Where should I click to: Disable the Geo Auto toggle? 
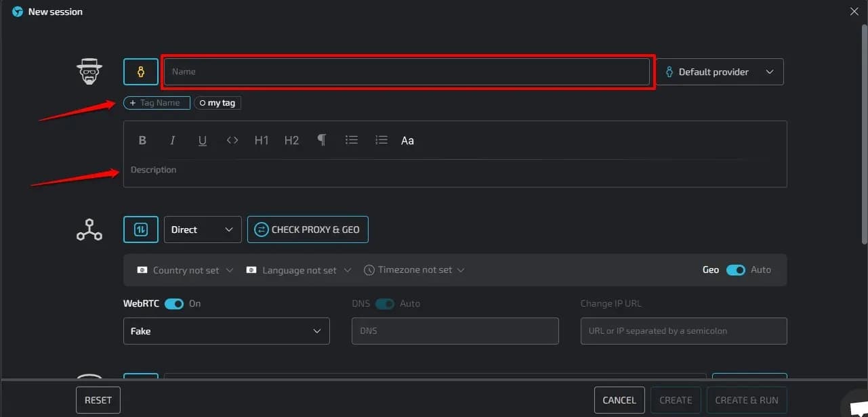tap(736, 269)
